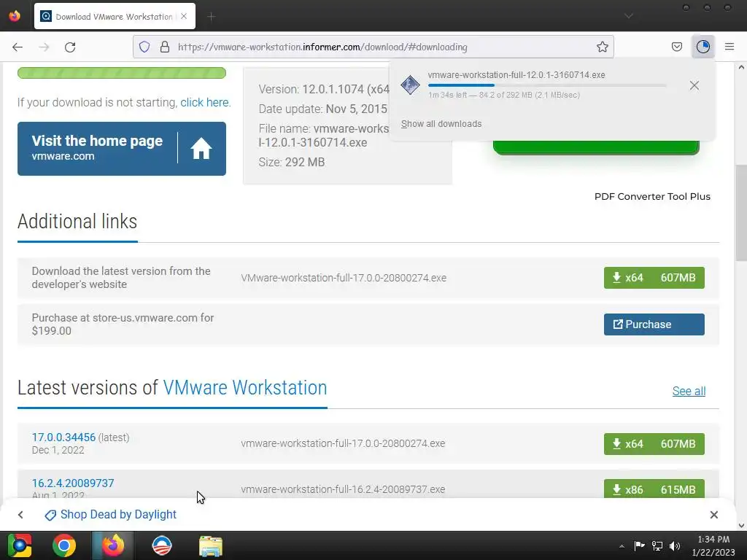Click the green striped progress bar
Image resolution: width=747 pixels, height=560 pixels.
pyautogui.click(x=122, y=72)
